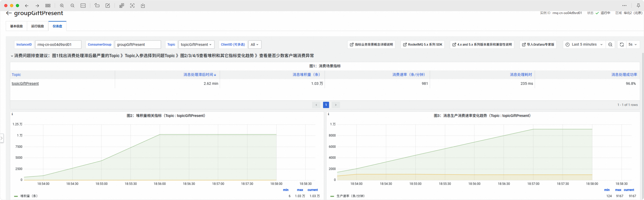The image size is (644, 200).
Task: Switch to the 基本信息 tab
Action: point(16,26)
